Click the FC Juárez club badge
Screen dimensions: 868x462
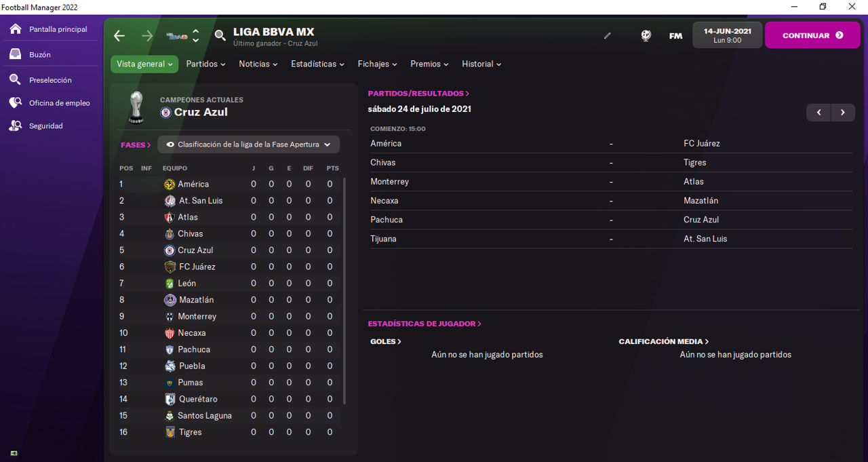[x=170, y=267]
